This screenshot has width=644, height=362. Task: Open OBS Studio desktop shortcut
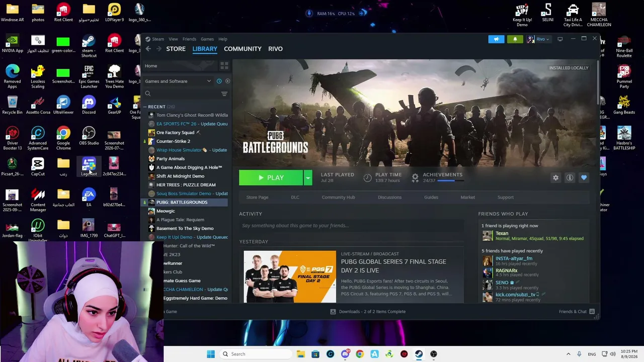(89, 136)
